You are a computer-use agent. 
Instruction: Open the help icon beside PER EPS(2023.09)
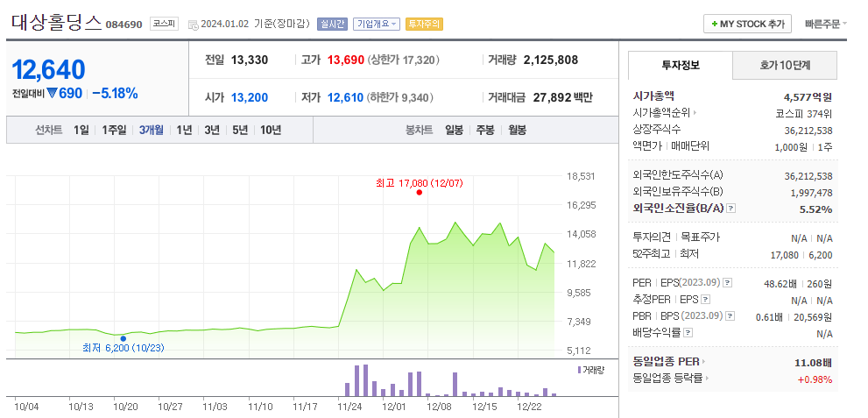(x=727, y=283)
